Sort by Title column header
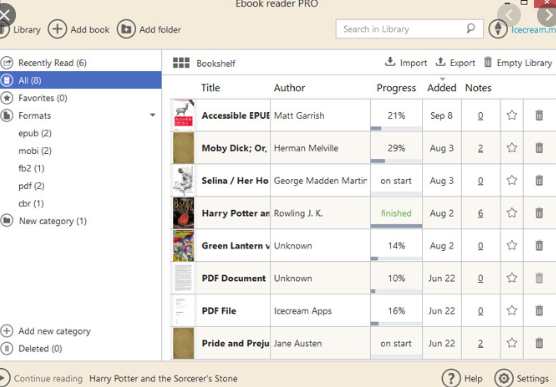This screenshot has height=387, width=556. (211, 88)
